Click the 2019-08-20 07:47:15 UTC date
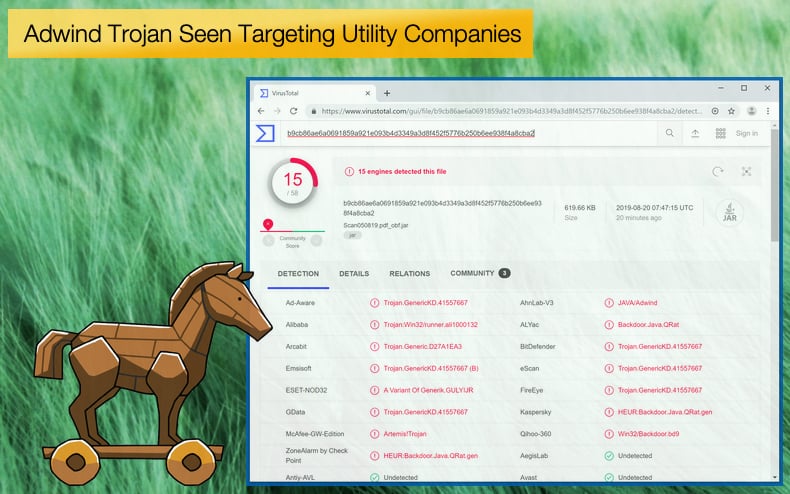The image size is (790, 494). point(654,208)
